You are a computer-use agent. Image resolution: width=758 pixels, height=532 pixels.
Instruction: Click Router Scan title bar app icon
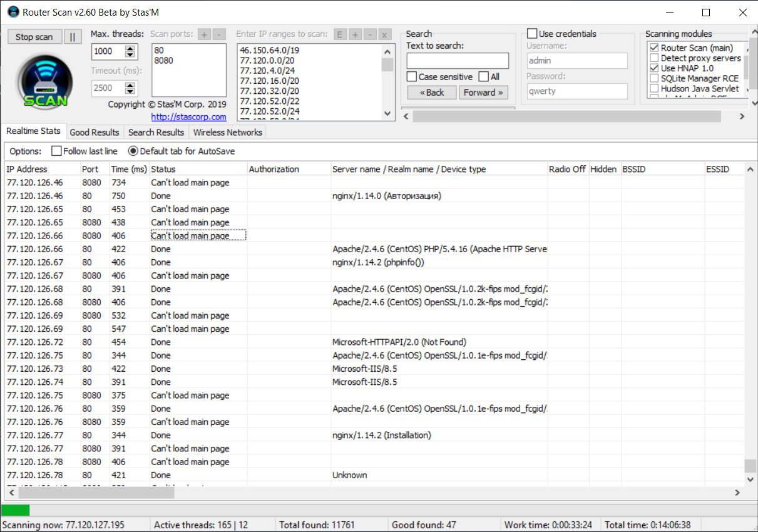(12, 12)
